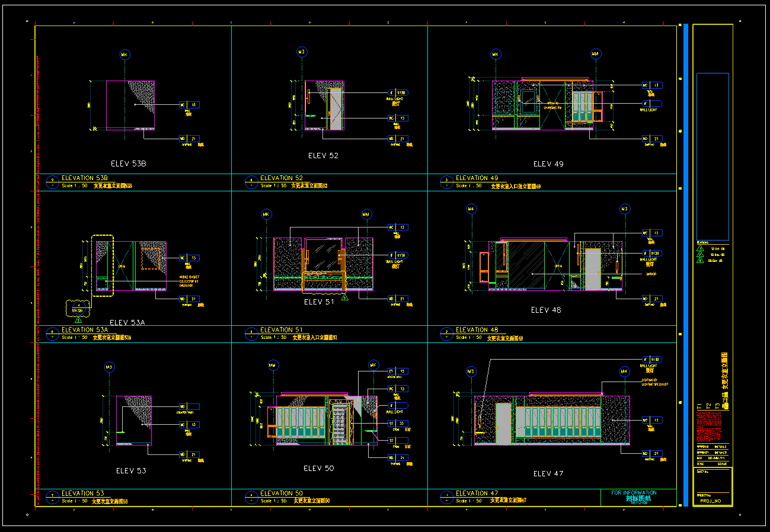This screenshot has height=532, width=770.
Task: Click the MIRROR annotation in ELEV 48
Action: [650, 274]
